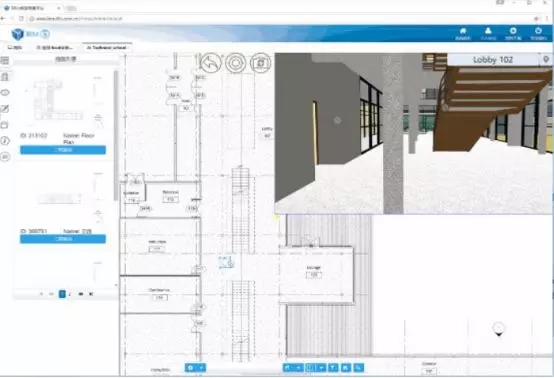Toggle the eye visibility icon in the sidebar
This screenshot has height=378, width=554.
(x=5, y=93)
